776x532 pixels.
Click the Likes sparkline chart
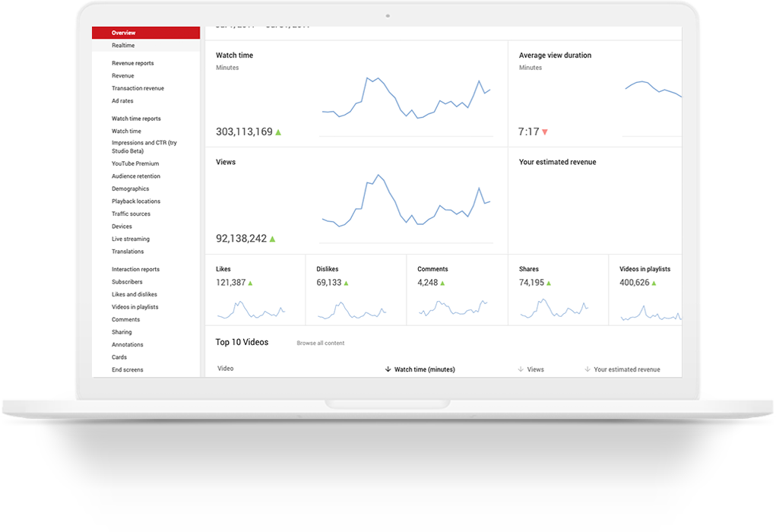tap(252, 310)
